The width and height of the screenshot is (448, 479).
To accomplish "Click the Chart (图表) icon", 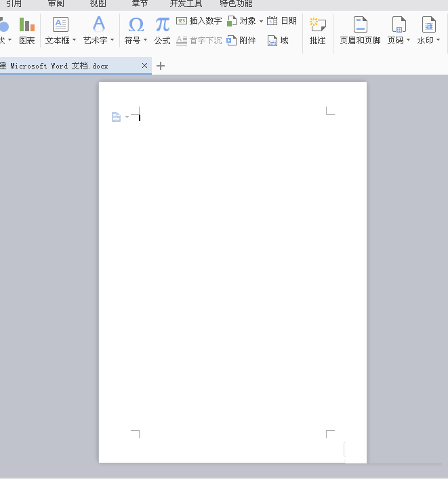I will tap(26, 26).
